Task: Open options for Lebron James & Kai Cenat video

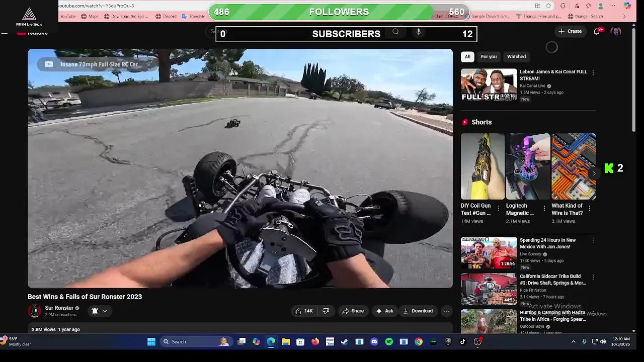Action: tap(593, 73)
